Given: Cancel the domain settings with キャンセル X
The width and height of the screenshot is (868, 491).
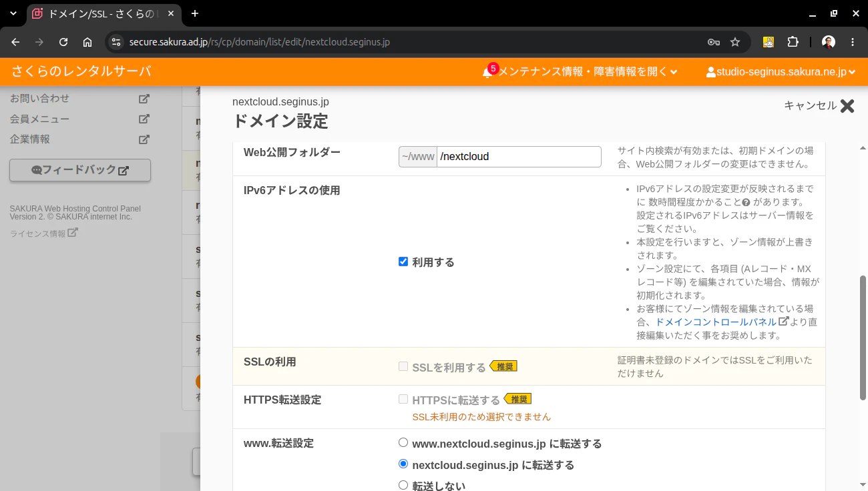Looking at the screenshot, I should tap(819, 105).
